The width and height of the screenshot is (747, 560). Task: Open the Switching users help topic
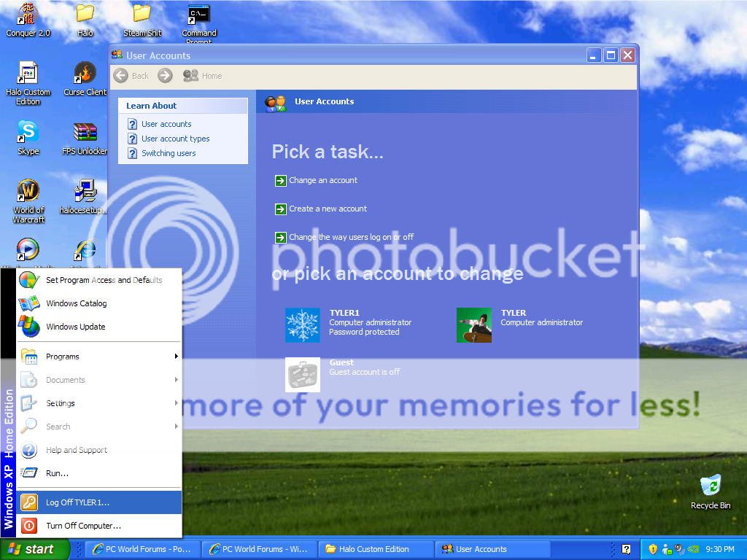[169, 153]
